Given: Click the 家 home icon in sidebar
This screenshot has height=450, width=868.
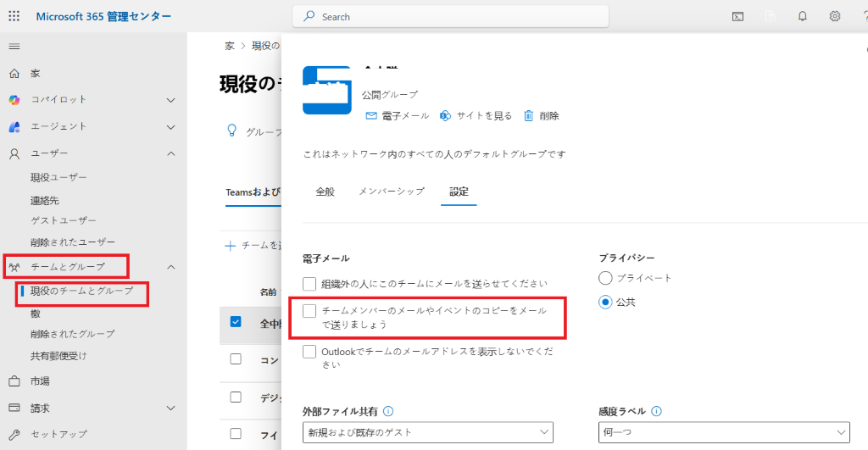Looking at the screenshot, I should pos(14,73).
